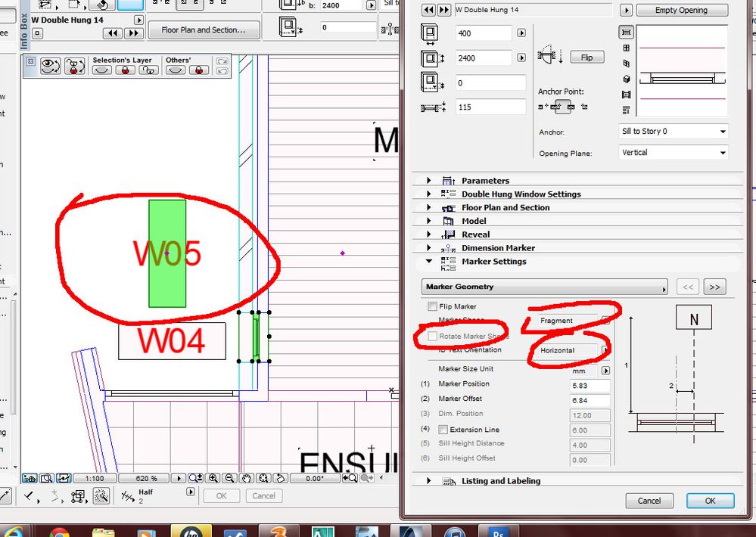Click the 0.00° orientation value
This screenshot has width=756, height=537.
315,478
